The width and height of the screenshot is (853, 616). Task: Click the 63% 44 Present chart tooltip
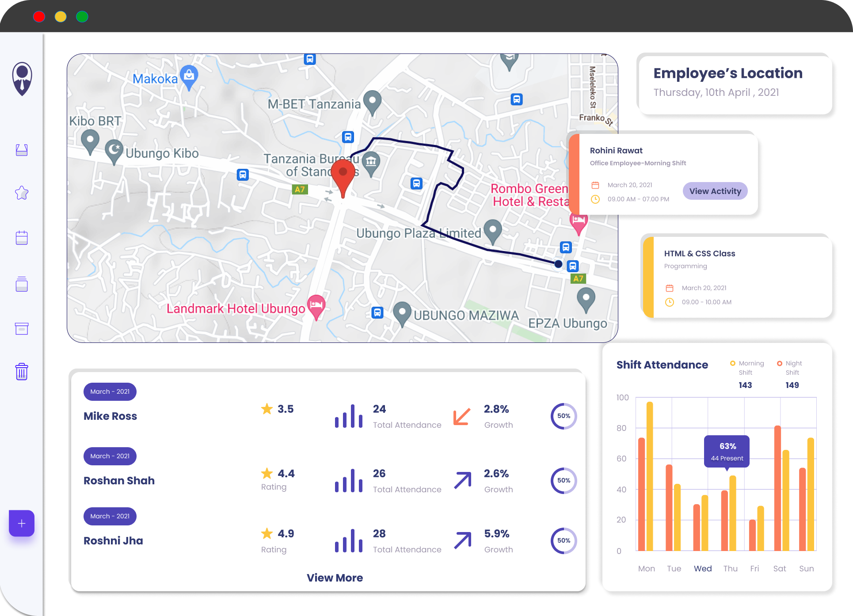pos(727,452)
